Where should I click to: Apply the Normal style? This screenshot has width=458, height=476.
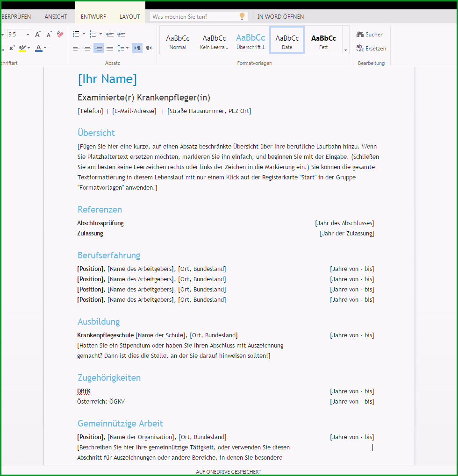click(x=178, y=41)
